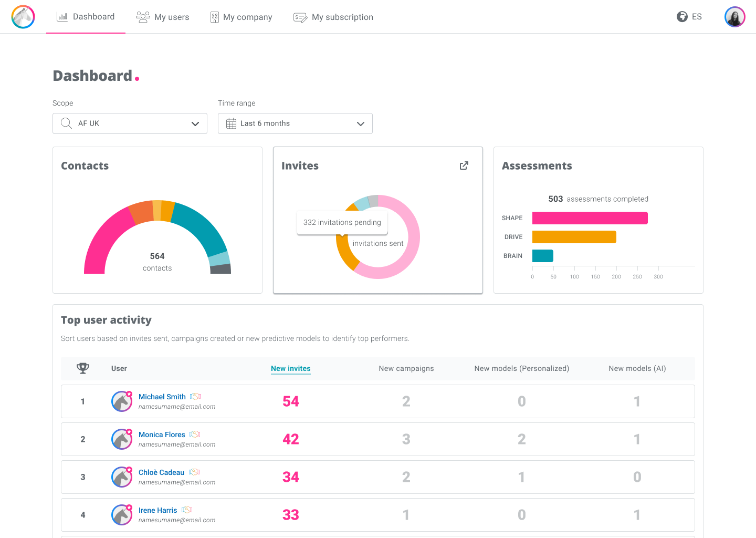Click the teal BRAIN assessments bar
Screen dimensions: 756x538
(543, 256)
